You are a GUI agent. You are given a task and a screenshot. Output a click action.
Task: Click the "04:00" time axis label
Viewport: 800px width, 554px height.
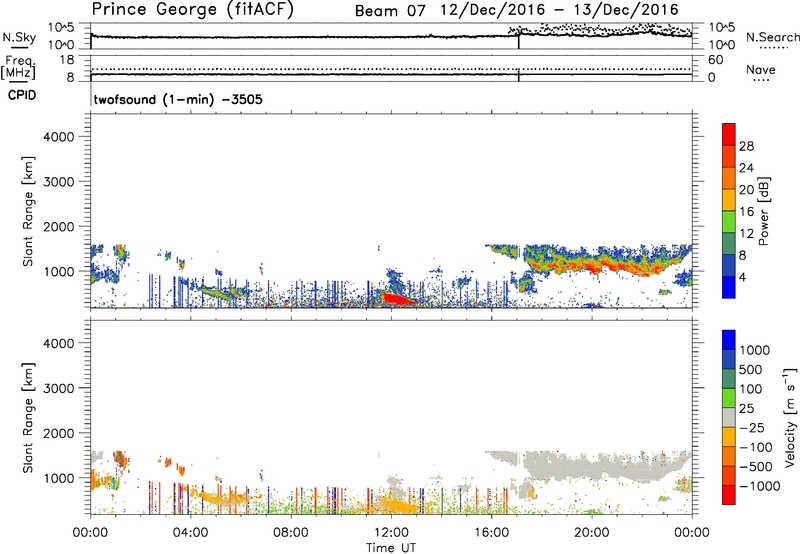(190, 533)
